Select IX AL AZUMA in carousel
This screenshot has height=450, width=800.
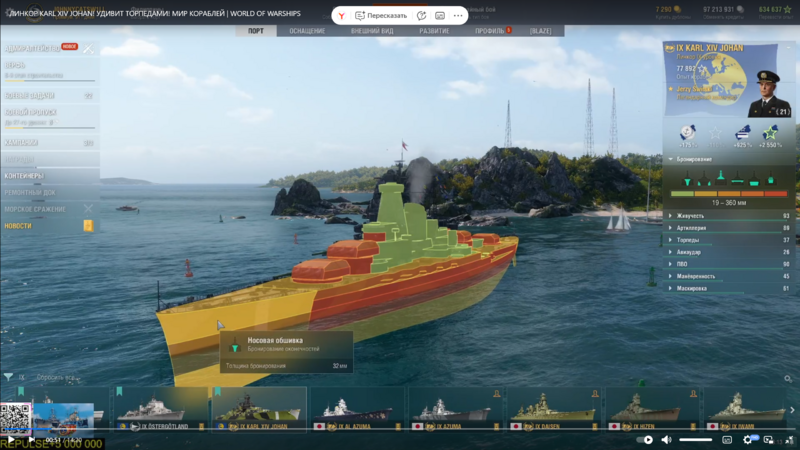coord(357,410)
